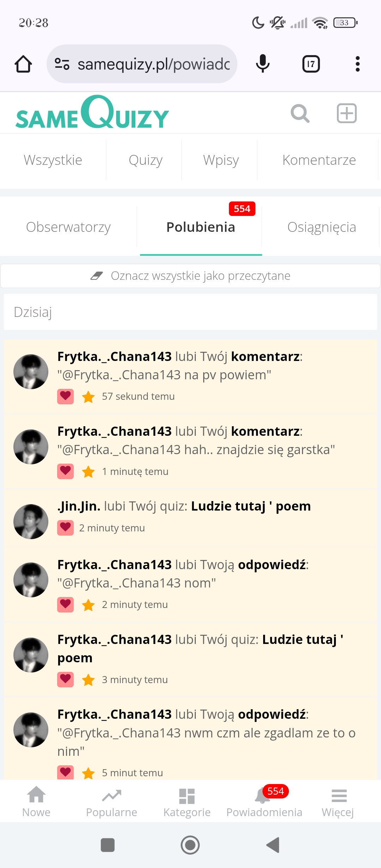This screenshot has width=381, height=868.
Task: Expand the Więcej hamburger menu
Action: click(x=338, y=802)
